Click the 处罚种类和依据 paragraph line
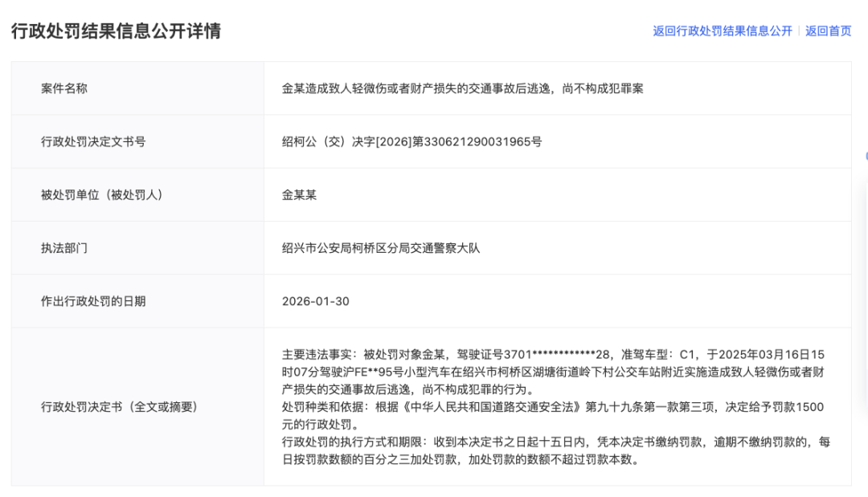 tap(553, 407)
